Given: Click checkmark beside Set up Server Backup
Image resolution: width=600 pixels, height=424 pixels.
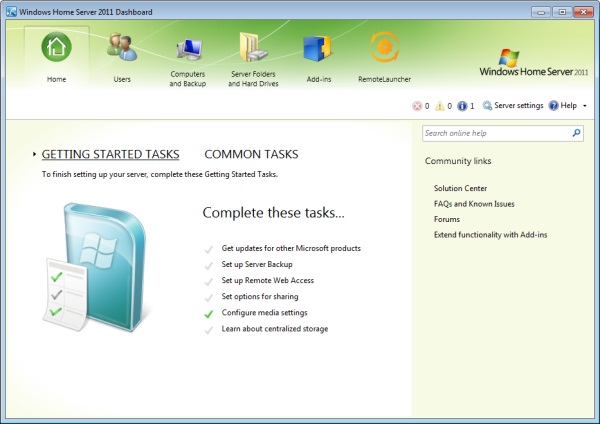Looking at the screenshot, I should point(209,266).
